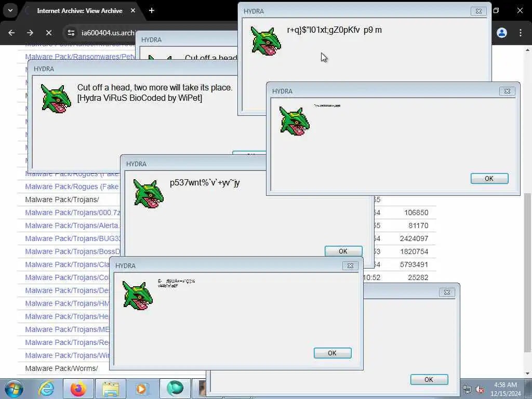Go forward in the browser history
The height and width of the screenshot is (399, 532).
(x=30, y=33)
